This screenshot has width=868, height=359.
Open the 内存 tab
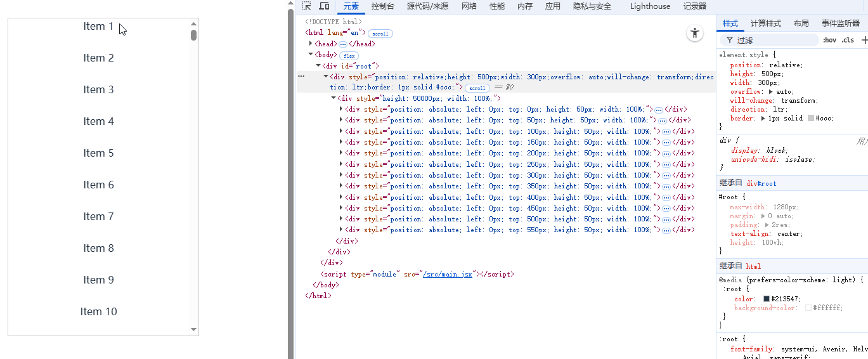click(x=525, y=6)
